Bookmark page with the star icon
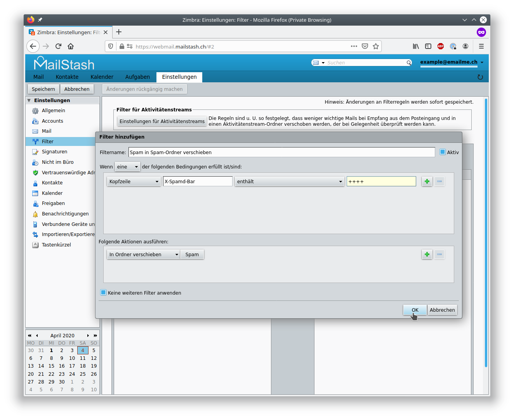 376,46
